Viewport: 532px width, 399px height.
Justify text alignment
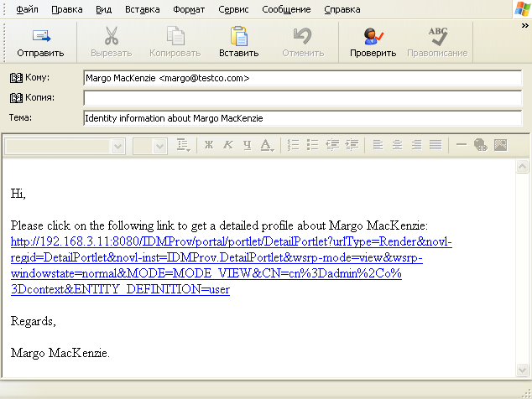pyautogui.click(x=436, y=145)
